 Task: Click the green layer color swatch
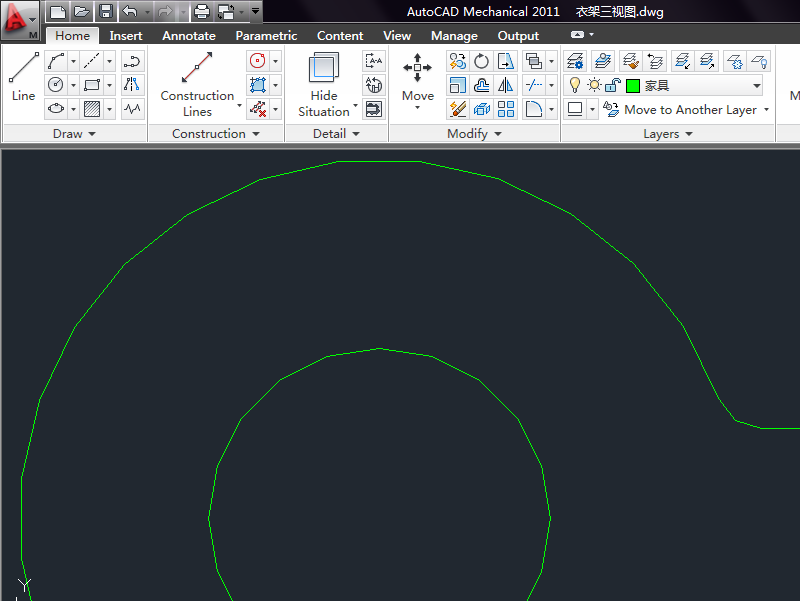pyautogui.click(x=633, y=86)
